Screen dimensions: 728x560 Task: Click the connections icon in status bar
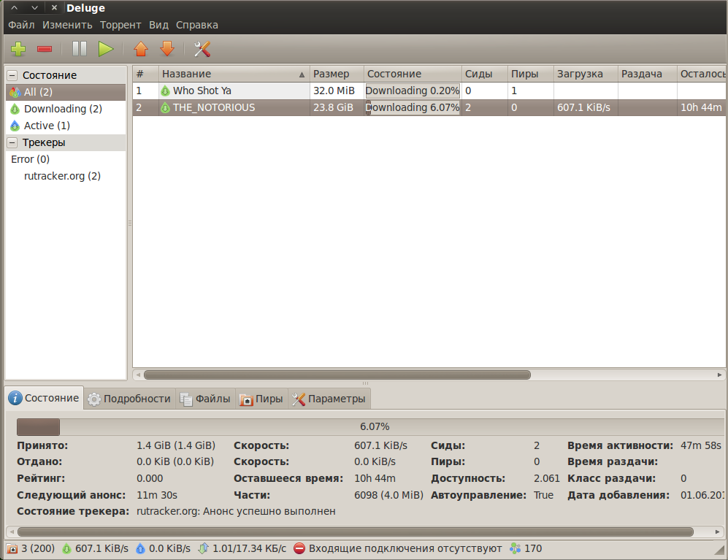(x=12, y=549)
